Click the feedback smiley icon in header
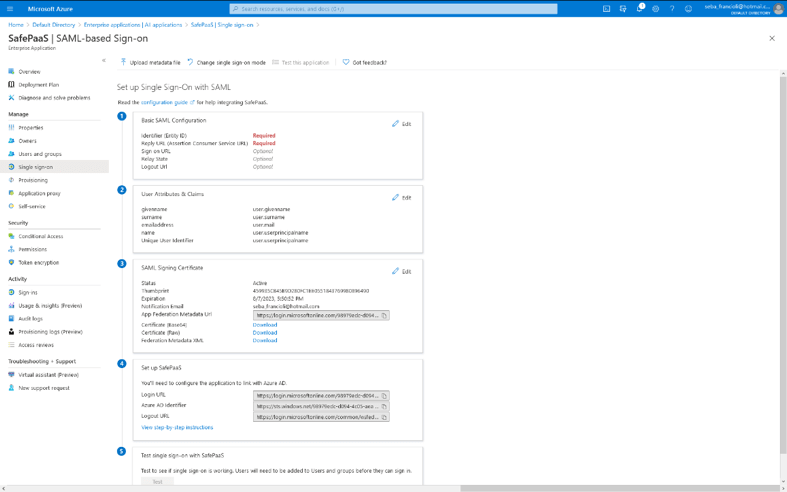The image size is (787, 492). tap(689, 9)
